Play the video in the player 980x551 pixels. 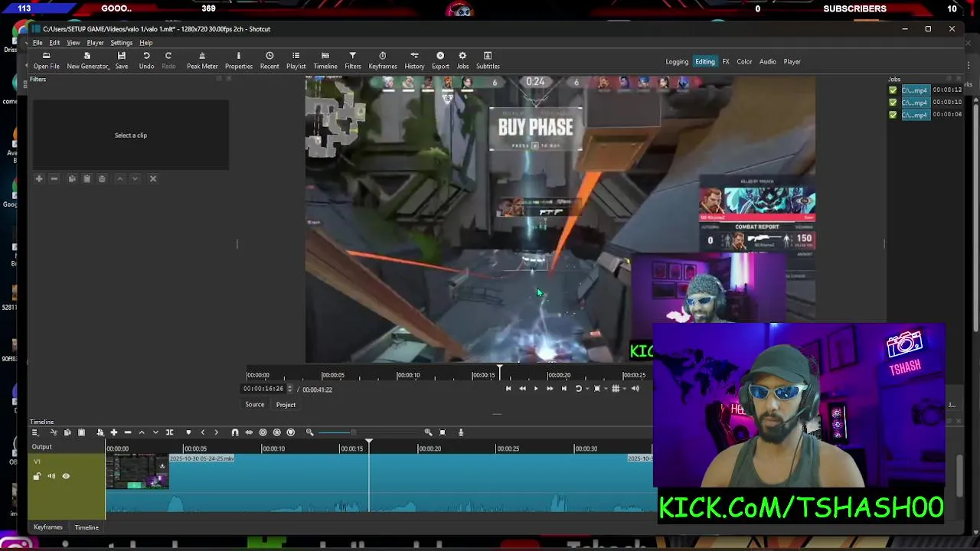click(536, 389)
